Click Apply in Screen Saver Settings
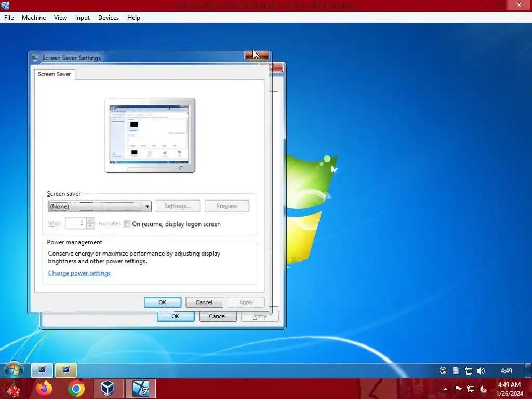Screen dimensions: 532x399 point(246,302)
